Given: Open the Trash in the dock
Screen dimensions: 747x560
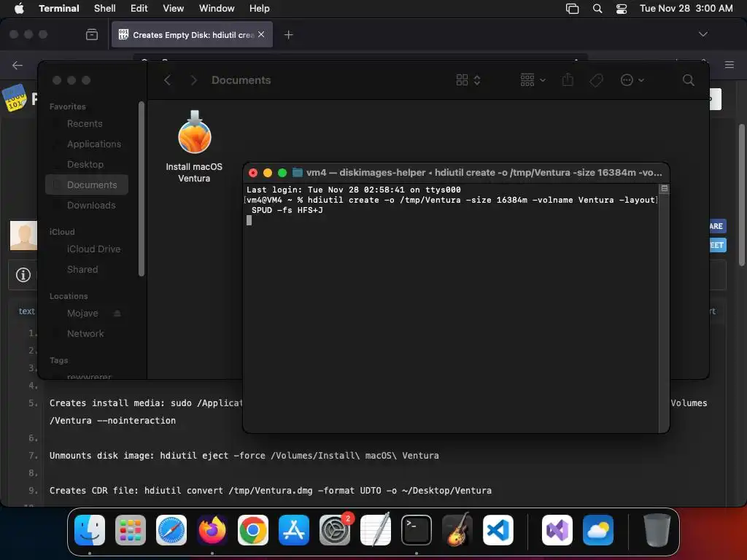Looking at the screenshot, I should [657, 530].
